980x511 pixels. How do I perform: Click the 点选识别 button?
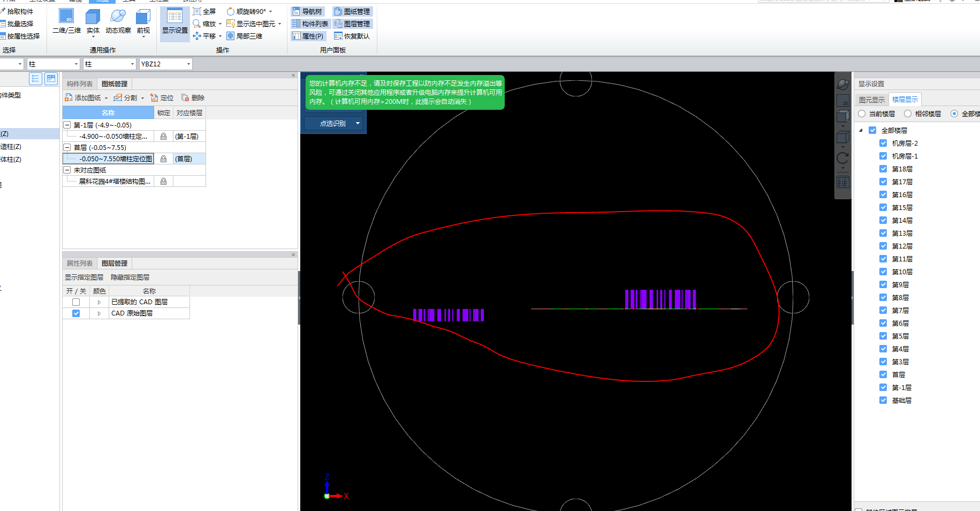coord(332,123)
